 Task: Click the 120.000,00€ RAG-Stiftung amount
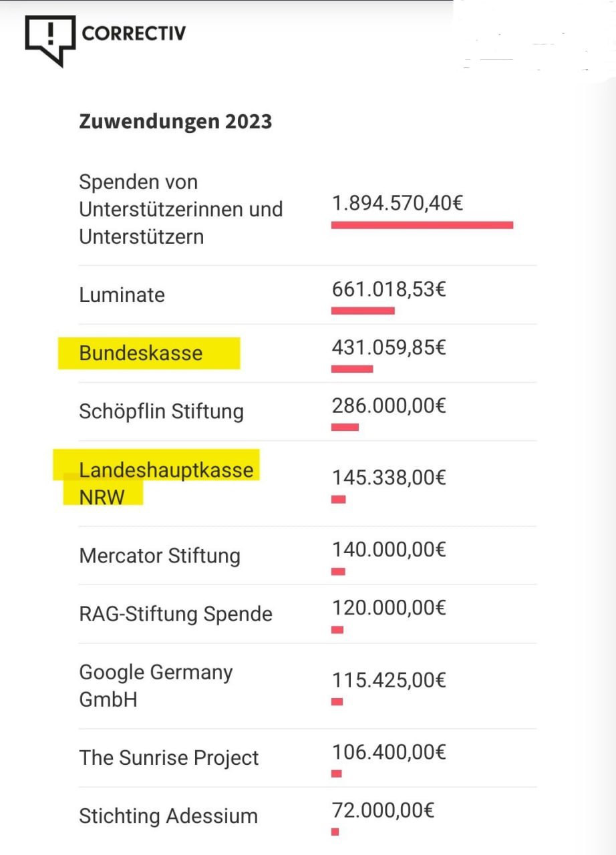click(389, 608)
